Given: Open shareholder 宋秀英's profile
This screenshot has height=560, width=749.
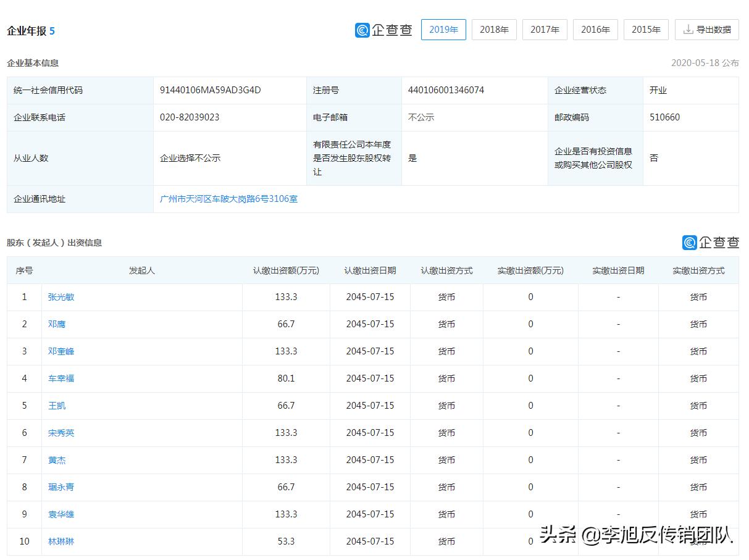Looking at the screenshot, I should (x=61, y=433).
